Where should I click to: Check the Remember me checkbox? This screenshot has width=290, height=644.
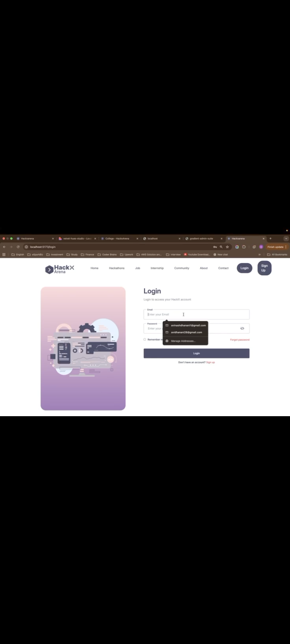(x=145, y=340)
